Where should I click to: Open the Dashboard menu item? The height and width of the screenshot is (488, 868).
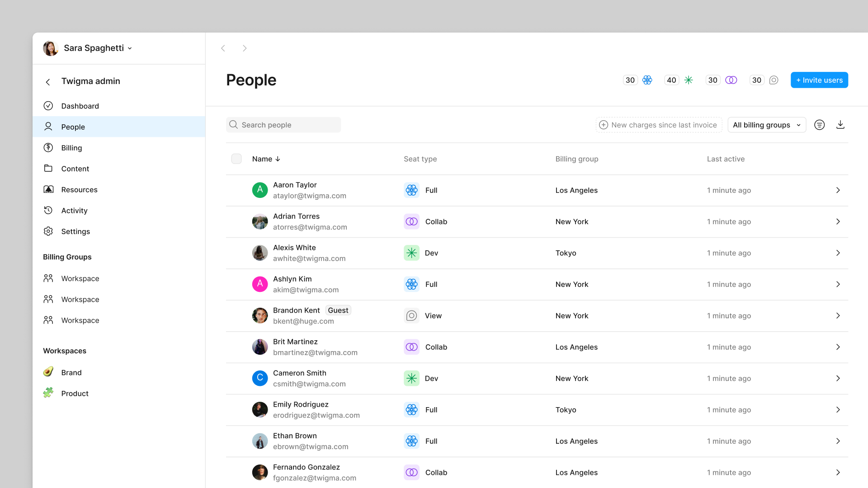tap(79, 106)
